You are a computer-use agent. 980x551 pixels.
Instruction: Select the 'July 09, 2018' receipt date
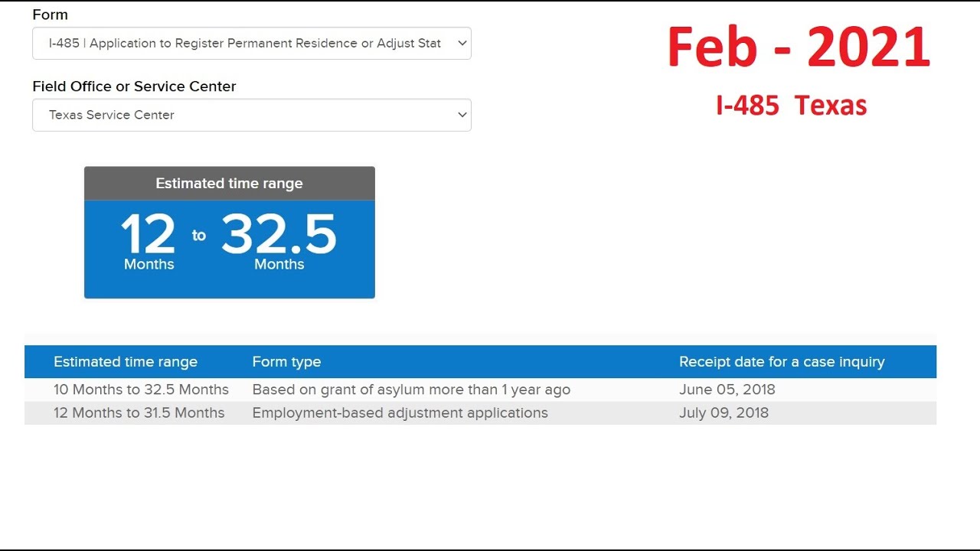click(x=724, y=413)
